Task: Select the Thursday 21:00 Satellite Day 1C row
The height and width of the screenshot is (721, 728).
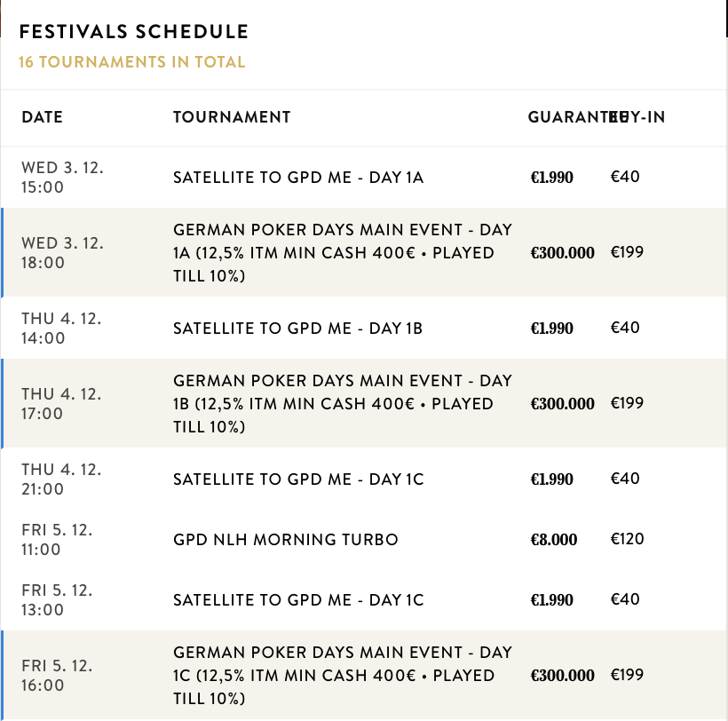Action: [x=298, y=479]
